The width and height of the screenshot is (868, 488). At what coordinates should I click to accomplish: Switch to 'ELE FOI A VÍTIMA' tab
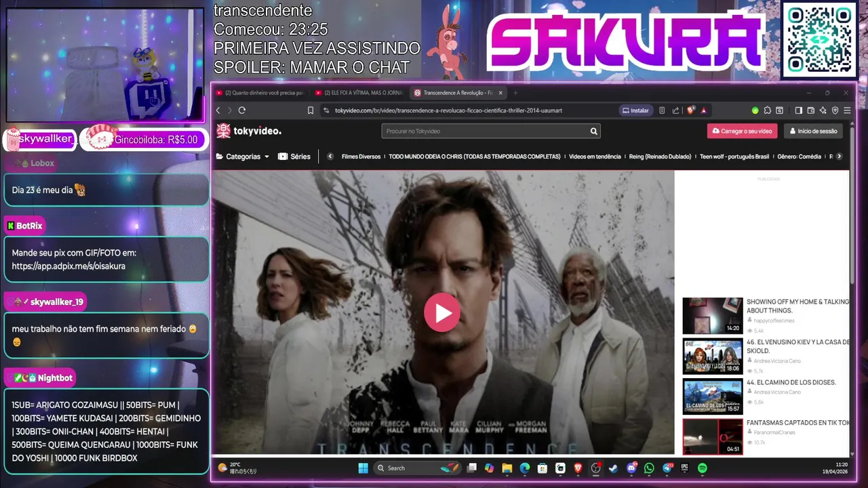(x=359, y=93)
